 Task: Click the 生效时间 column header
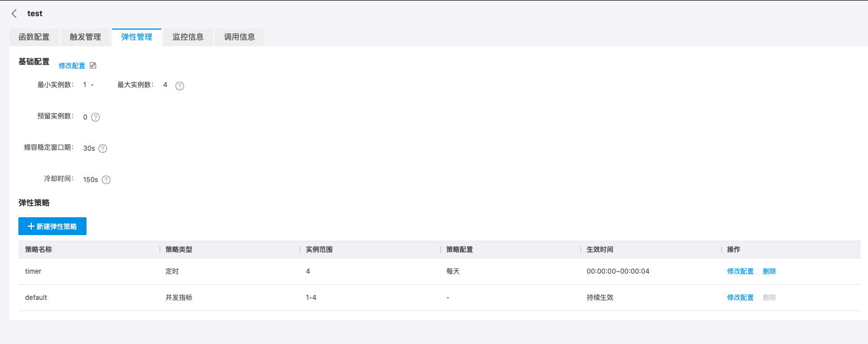coord(600,250)
